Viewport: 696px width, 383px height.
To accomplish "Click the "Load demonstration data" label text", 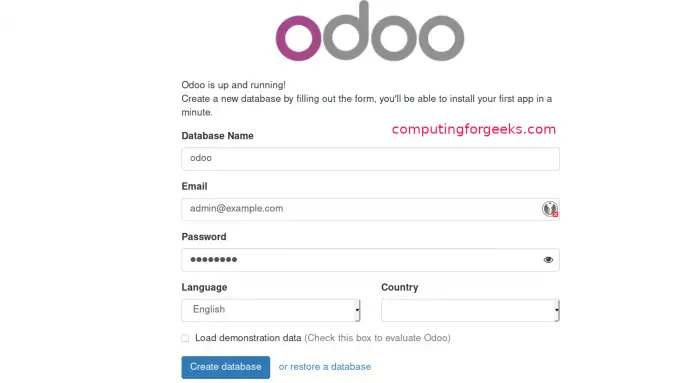I will (x=248, y=338).
